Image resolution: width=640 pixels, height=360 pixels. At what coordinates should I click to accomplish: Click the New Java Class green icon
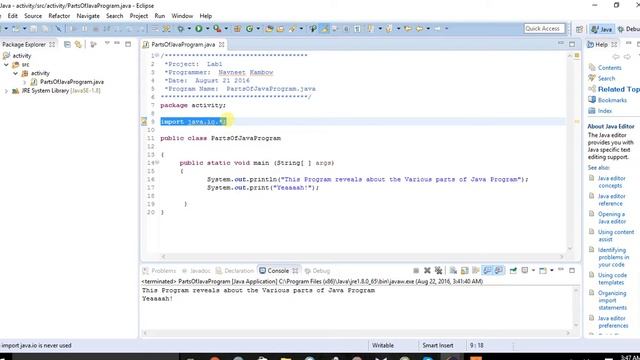[x=249, y=29]
